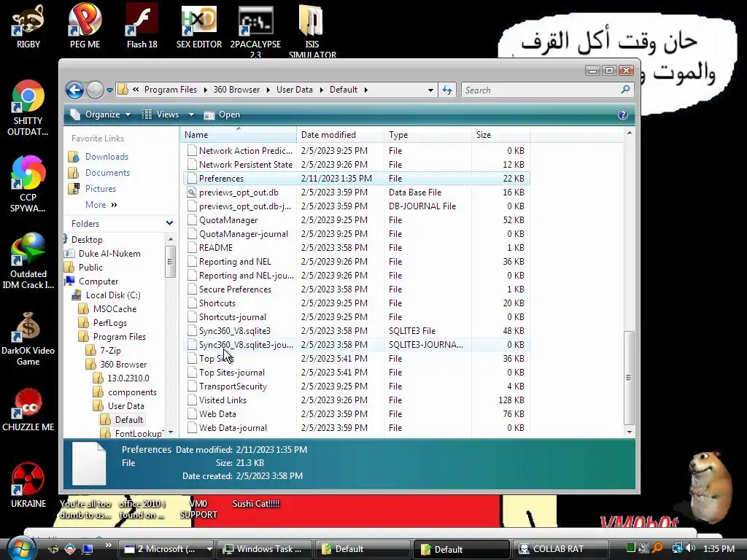This screenshot has width=747, height=560.
Task: Click the network tray icon
Action: (x=677, y=548)
